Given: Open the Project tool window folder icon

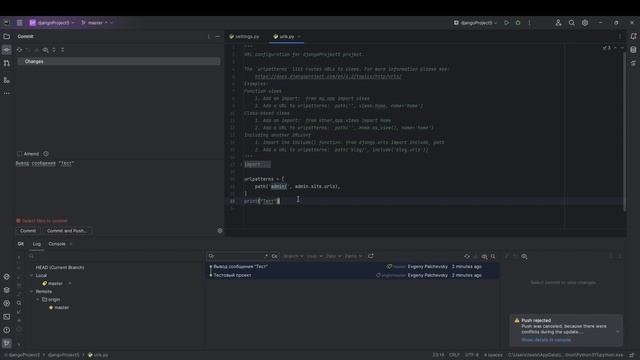Looking at the screenshot, I should pyautogui.click(x=7, y=36).
